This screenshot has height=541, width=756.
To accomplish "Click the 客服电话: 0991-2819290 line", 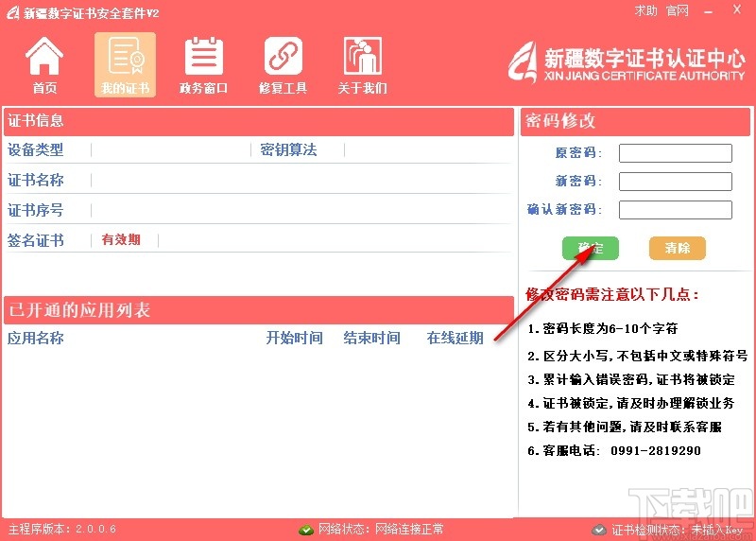I will [613, 450].
